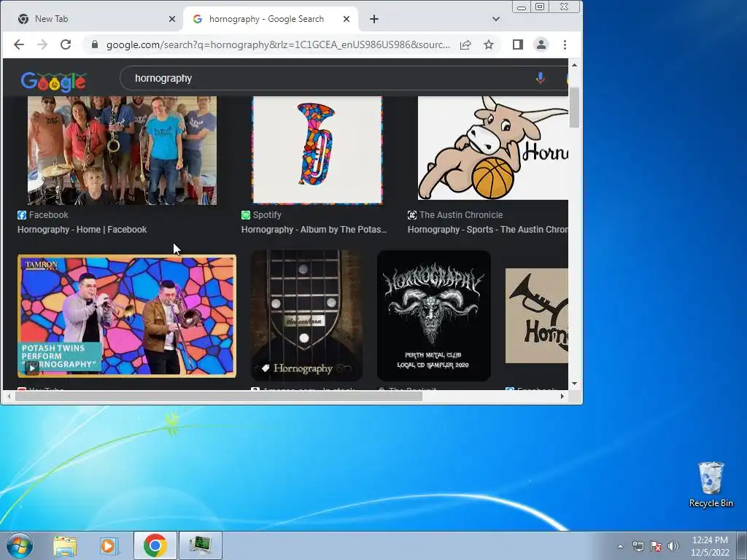Click the address bar URL
747x560 pixels.
click(278, 44)
